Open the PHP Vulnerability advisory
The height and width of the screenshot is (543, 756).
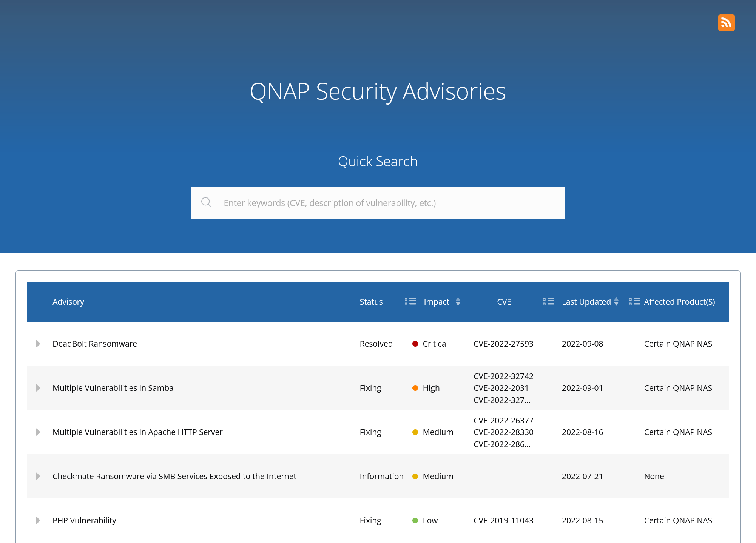(x=84, y=520)
